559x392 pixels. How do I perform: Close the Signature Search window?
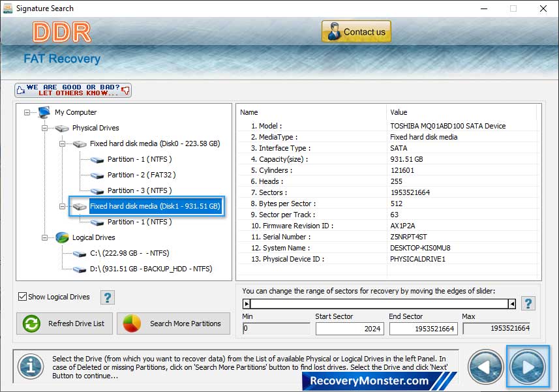click(543, 8)
